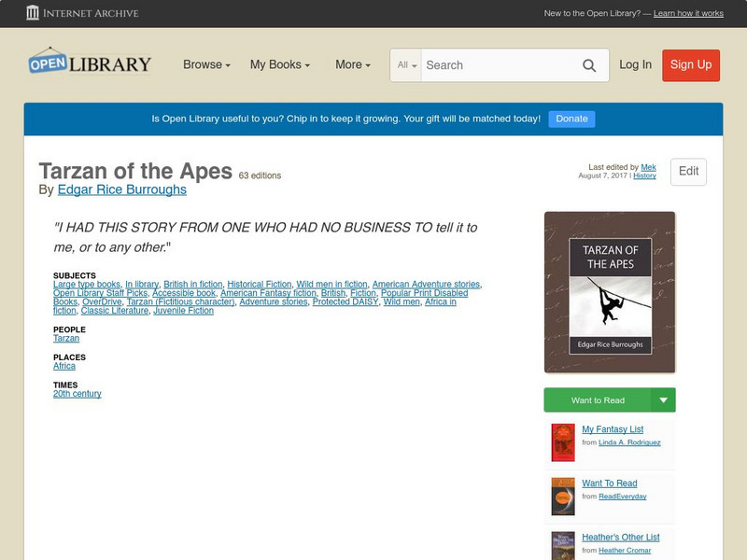The height and width of the screenshot is (560, 747).
Task: Open the OverDrive subject link
Action: point(102,301)
